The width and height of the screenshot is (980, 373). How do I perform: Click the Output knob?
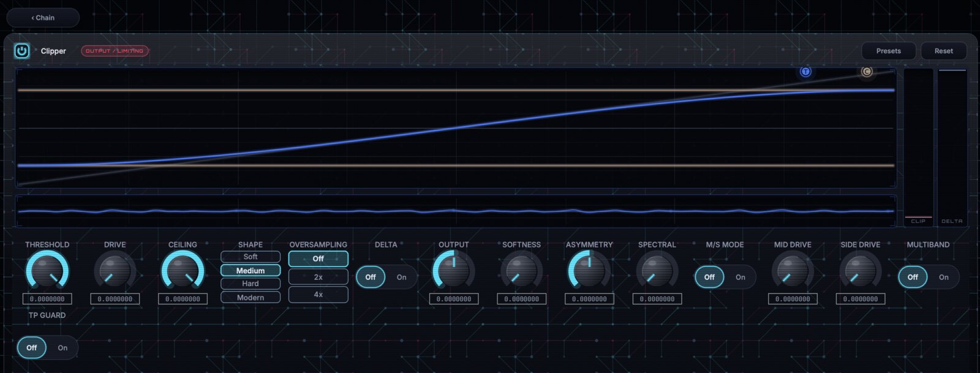(454, 270)
